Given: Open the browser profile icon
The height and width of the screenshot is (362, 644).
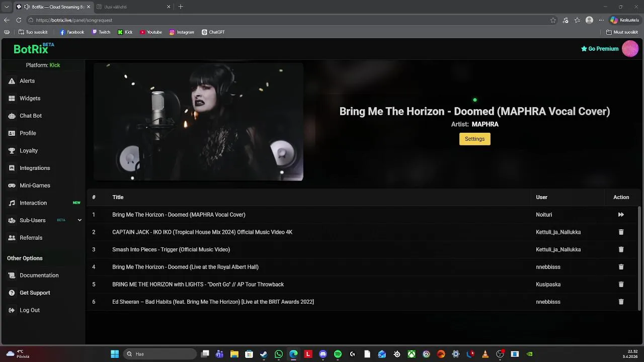Looking at the screenshot, I should tap(589, 20).
